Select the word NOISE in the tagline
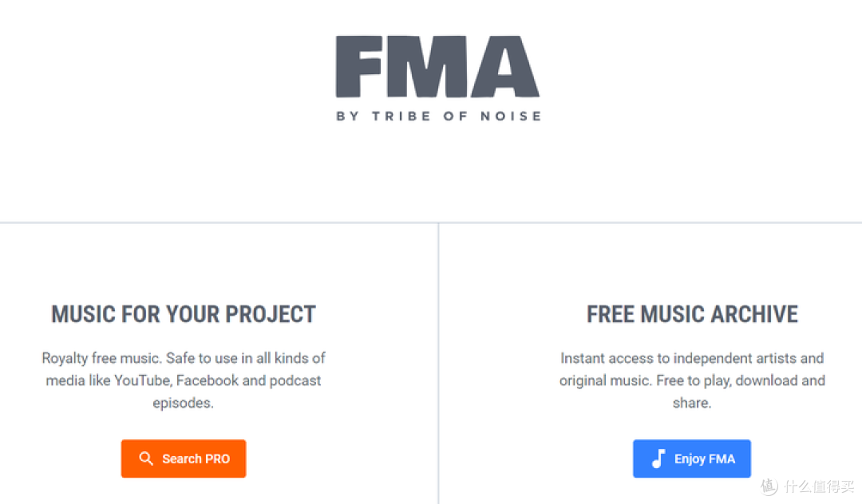The height and width of the screenshot is (504, 862). coord(512,116)
